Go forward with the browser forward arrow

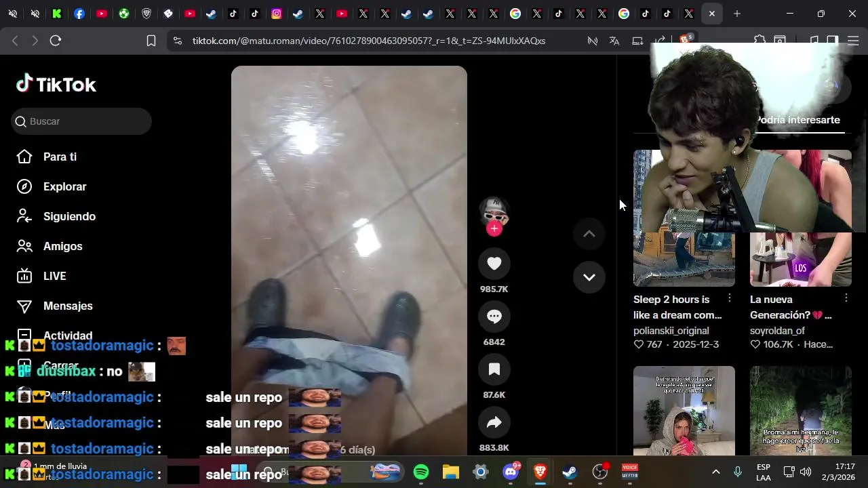tap(35, 41)
